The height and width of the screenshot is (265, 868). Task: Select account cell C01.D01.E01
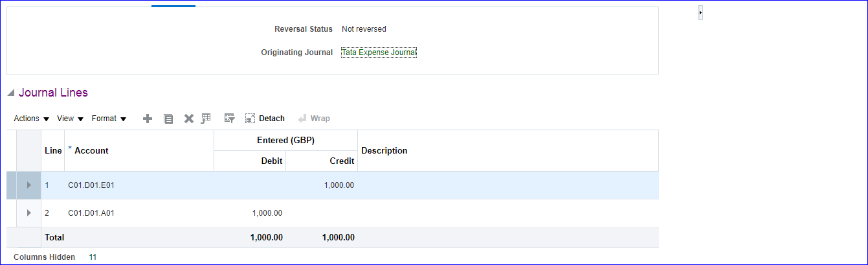pos(91,185)
